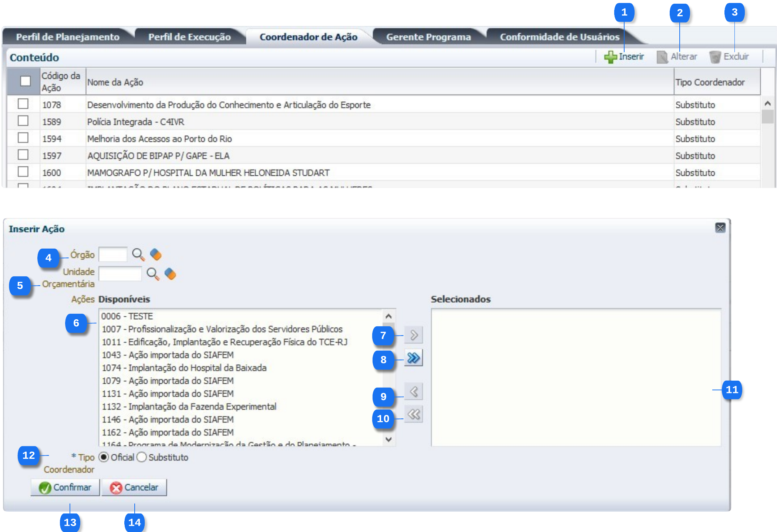777x532 pixels.
Task: Tick the select-all header checkbox
Action: click(x=26, y=81)
